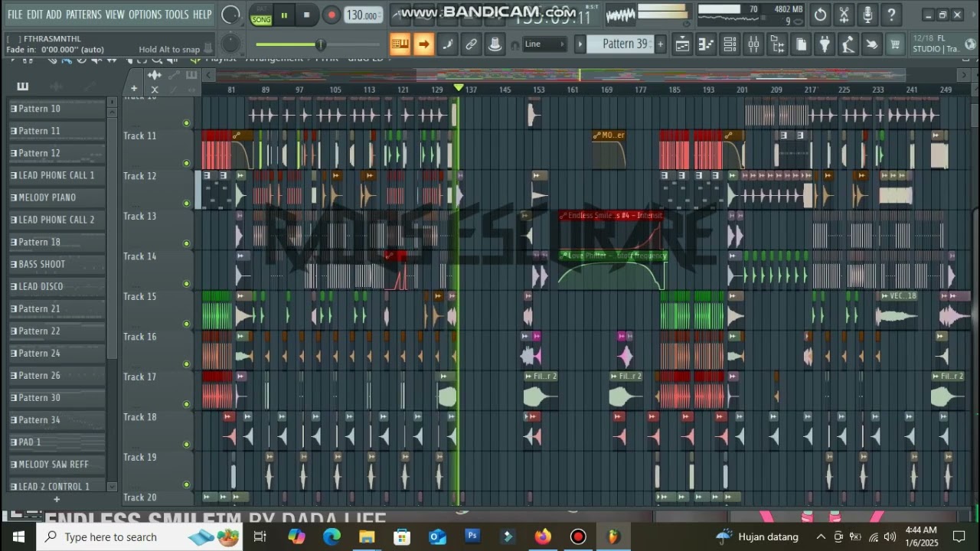Click the playlist left scroll arrow

pyautogui.click(x=209, y=75)
